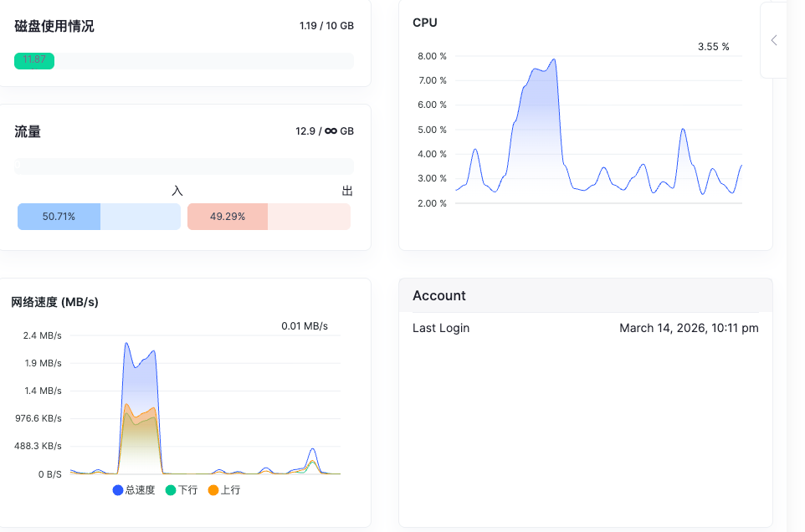Click the empty traffic usage progress bar
The height and width of the screenshot is (532, 805).
[x=184, y=166]
